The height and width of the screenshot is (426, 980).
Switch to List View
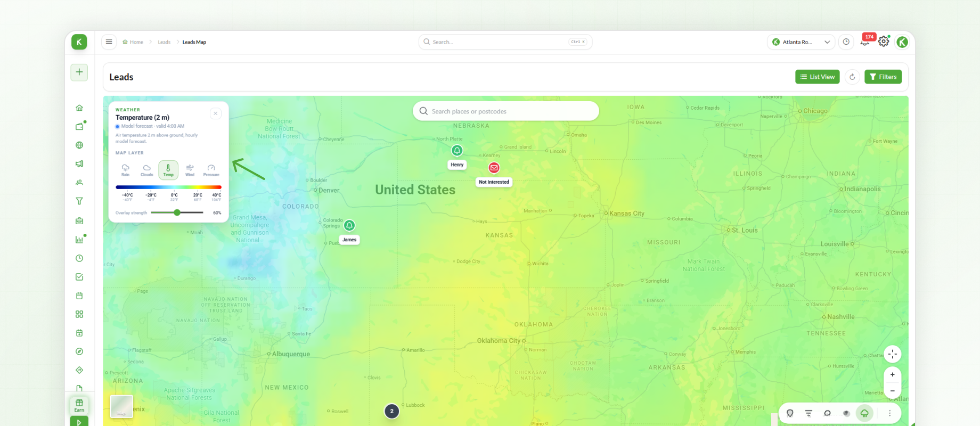[818, 77]
